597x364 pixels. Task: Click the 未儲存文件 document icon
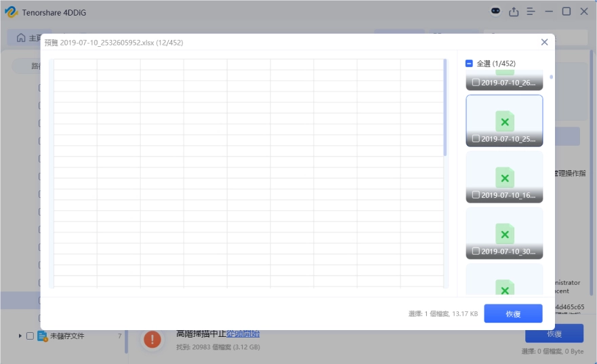coord(42,336)
